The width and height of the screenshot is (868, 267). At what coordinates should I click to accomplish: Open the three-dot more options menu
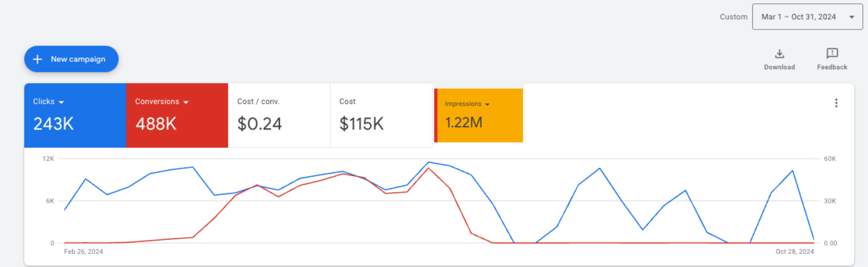836,103
